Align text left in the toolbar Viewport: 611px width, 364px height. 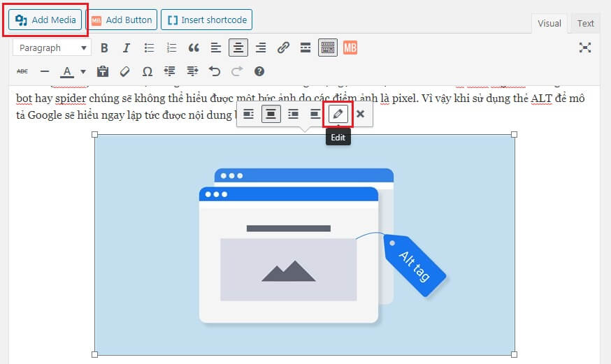216,48
